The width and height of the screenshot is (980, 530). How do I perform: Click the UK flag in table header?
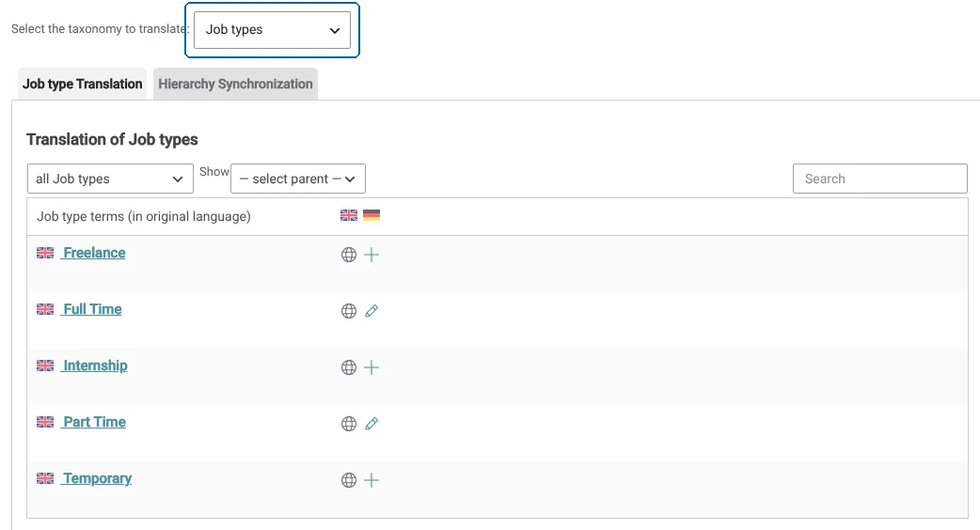click(x=349, y=215)
